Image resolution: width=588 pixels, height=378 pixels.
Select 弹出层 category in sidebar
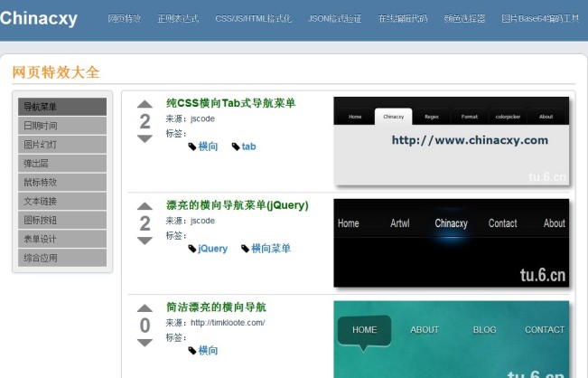pos(62,164)
